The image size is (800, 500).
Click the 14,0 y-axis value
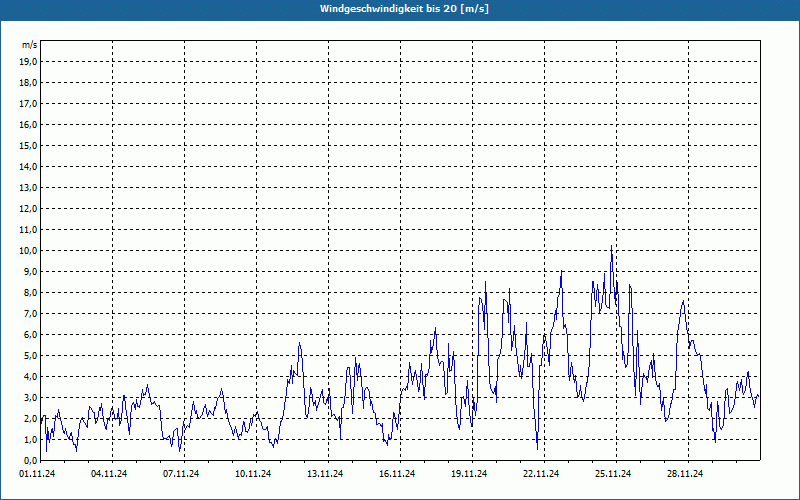point(28,166)
